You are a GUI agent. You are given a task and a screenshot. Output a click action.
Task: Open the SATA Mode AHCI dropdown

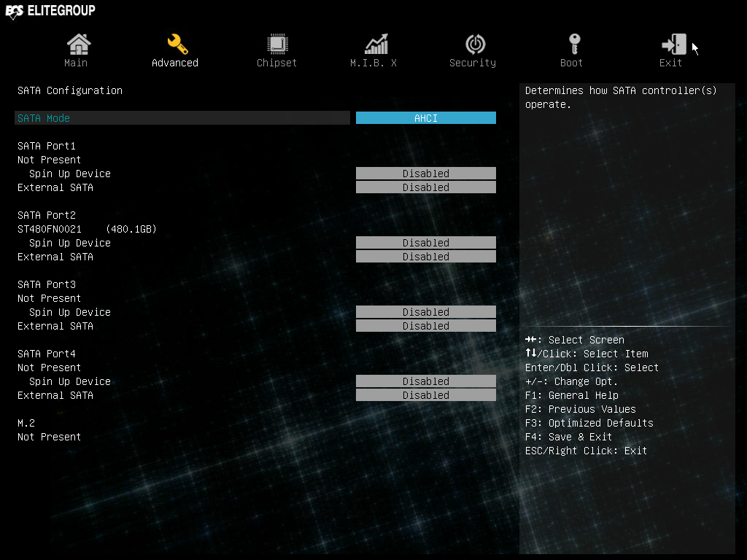click(426, 118)
